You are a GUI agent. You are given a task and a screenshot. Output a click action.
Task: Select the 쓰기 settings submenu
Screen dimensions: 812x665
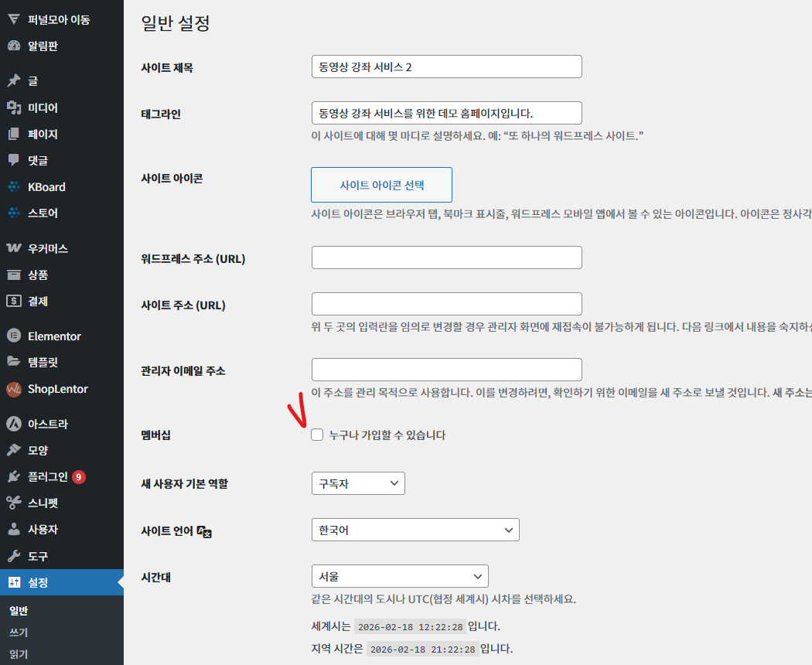(x=19, y=633)
